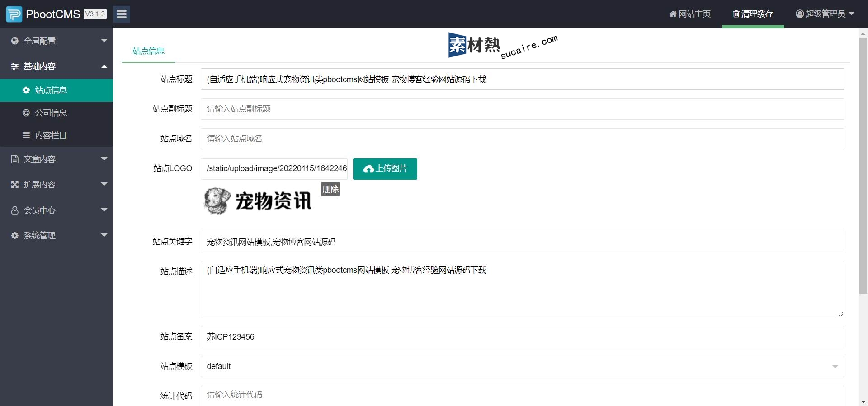Open 站点信息 in the sidebar
Viewport: 868px width, 406px height.
[x=57, y=90]
